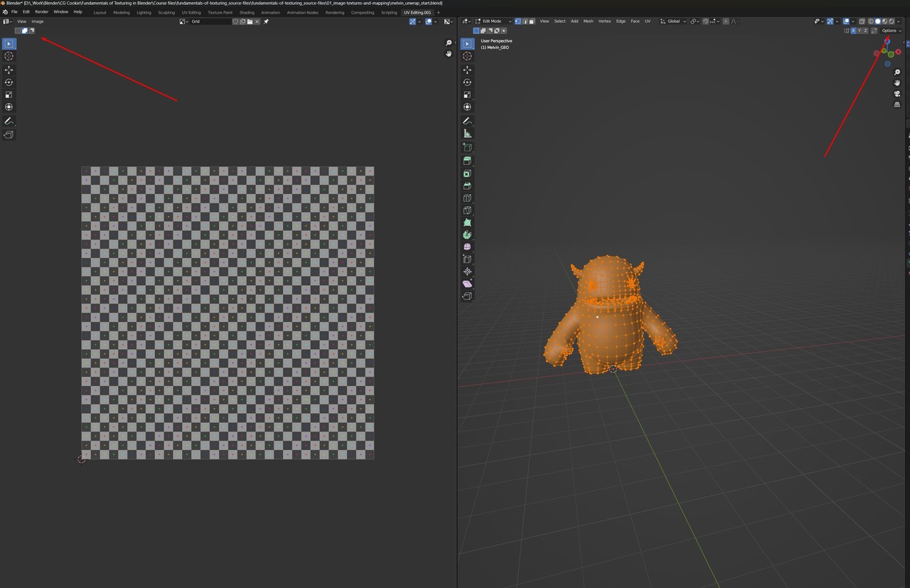Toggle X axis mirror in 3D viewport
This screenshot has height=588, width=910.
[x=854, y=31]
